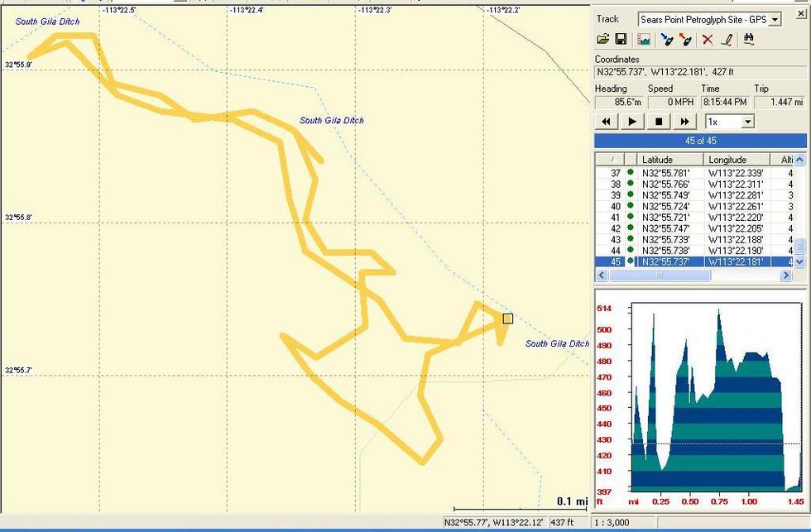Delete track with red X icon
The image size is (811, 532).
pyautogui.click(x=708, y=39)
